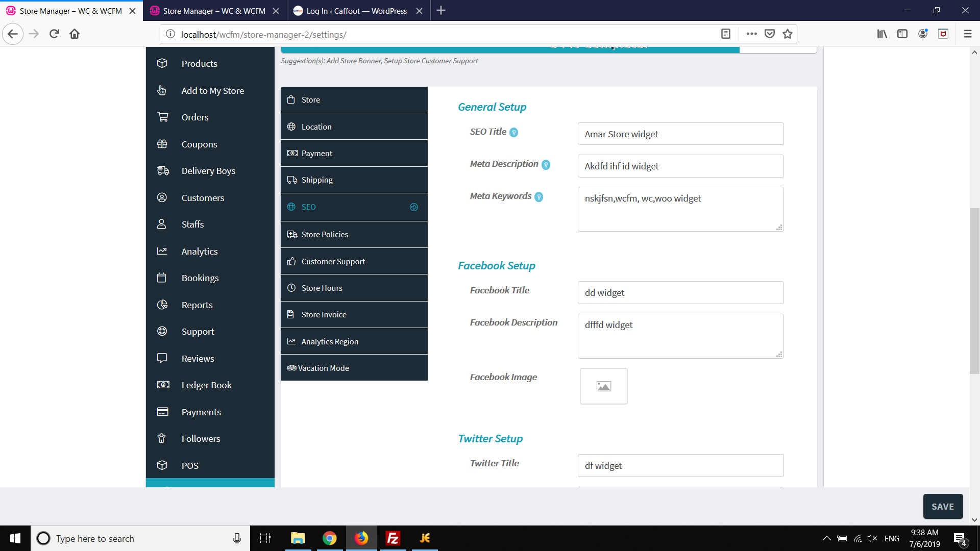The width and height of the screenshot is (980, 551).
Task: Click the Delivery Boys truck icon
Action: point(163,170)
